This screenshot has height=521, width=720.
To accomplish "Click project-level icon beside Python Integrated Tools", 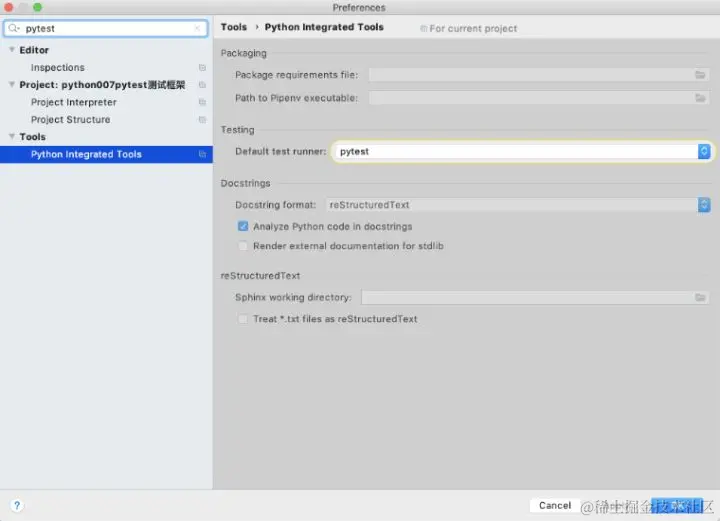I will (x=202, y=154).
